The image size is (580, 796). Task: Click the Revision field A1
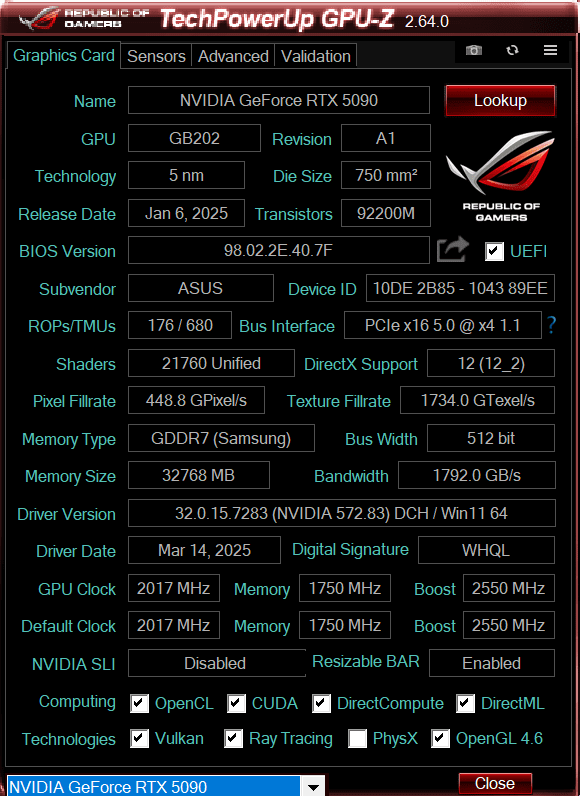pyautogui.click(x=386, y=138)
